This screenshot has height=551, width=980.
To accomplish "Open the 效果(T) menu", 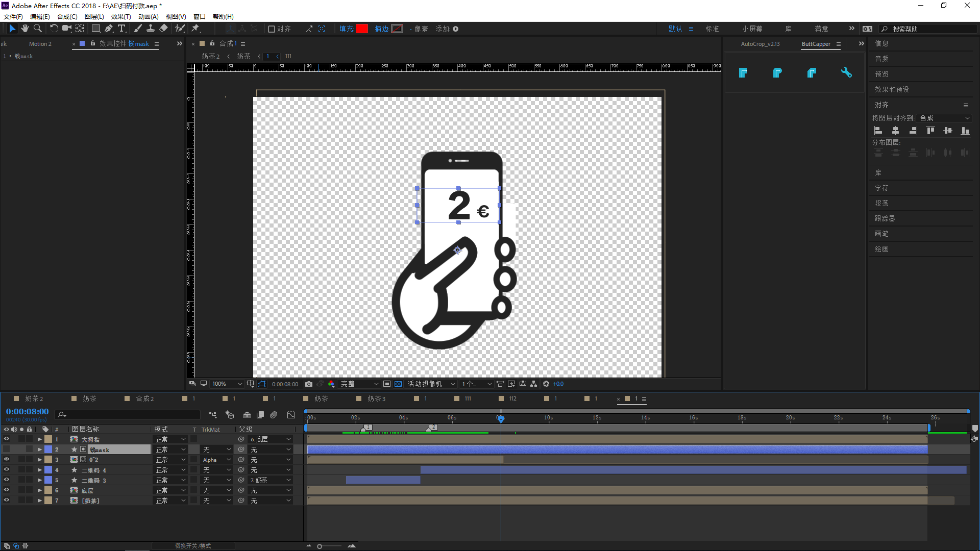I will (121, 17).
